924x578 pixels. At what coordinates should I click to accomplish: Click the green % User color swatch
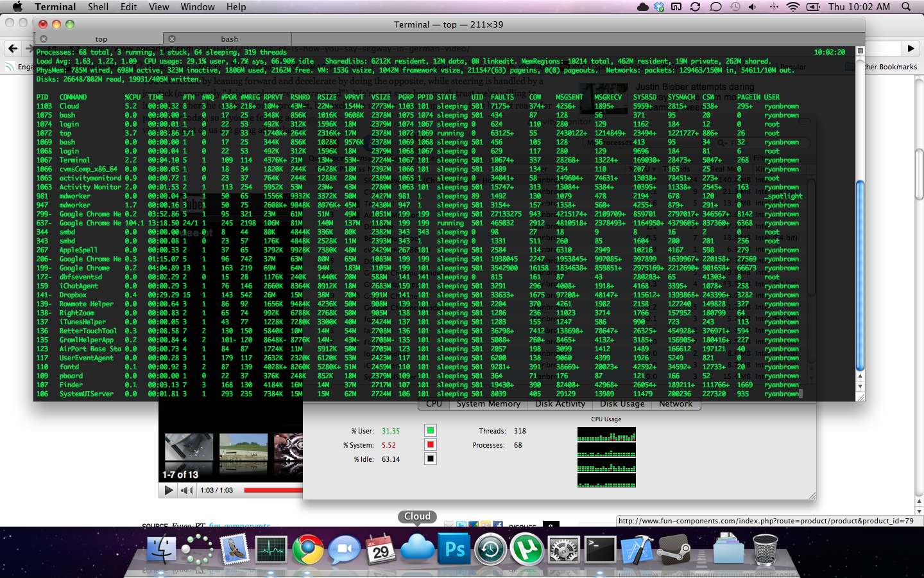click(431, 430)
